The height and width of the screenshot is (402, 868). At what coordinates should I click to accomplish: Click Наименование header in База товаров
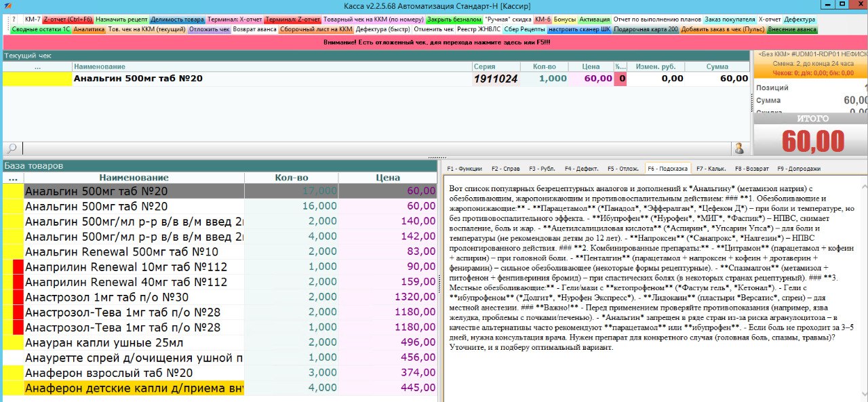(134, 178)
